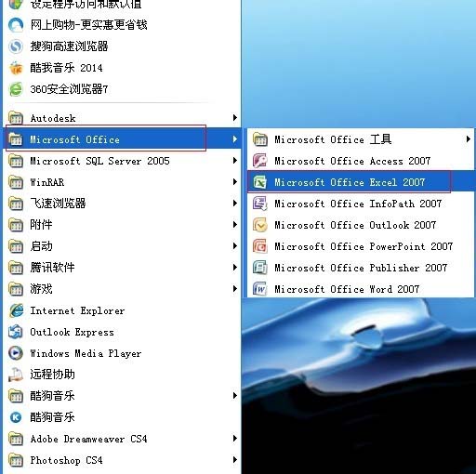476x474 pixels.
Task: Click the Internet Explorer icon
Action: click(16, 310)
